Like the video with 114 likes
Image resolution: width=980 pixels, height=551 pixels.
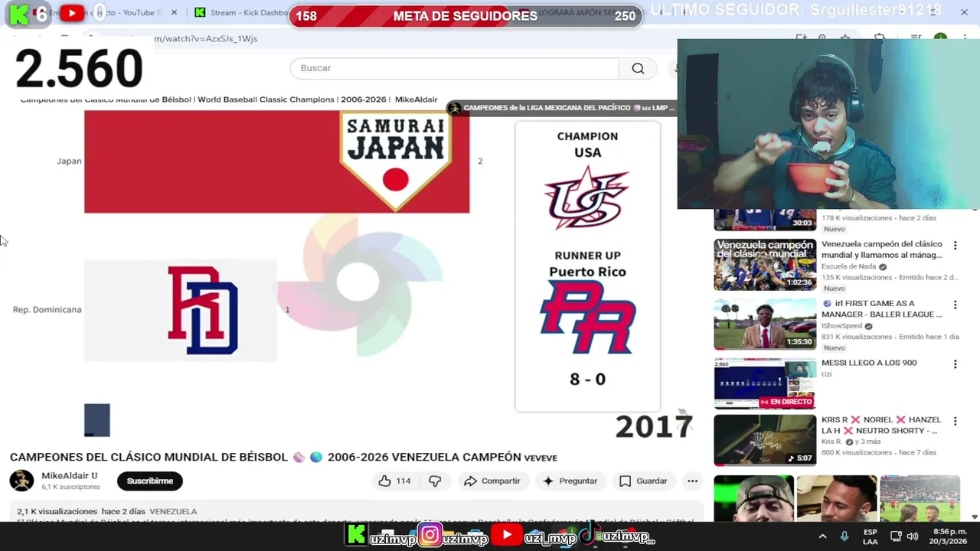[x=394, y=481]
